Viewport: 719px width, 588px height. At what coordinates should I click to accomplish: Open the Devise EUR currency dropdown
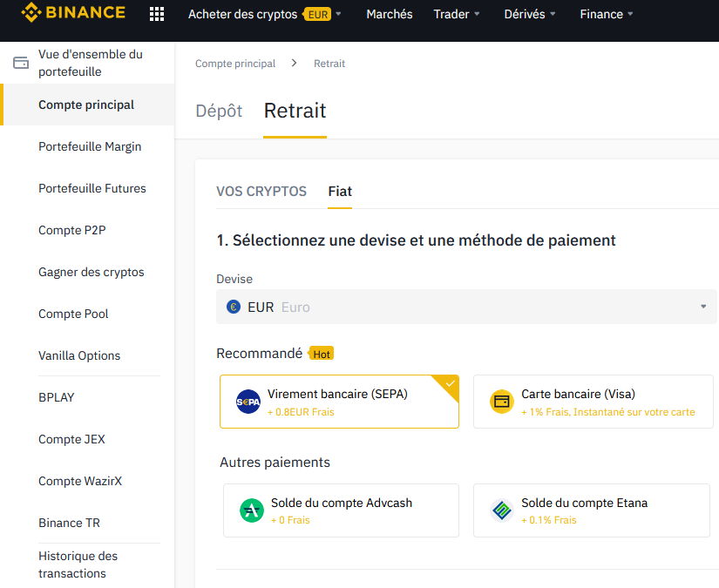tap(466, 307)
